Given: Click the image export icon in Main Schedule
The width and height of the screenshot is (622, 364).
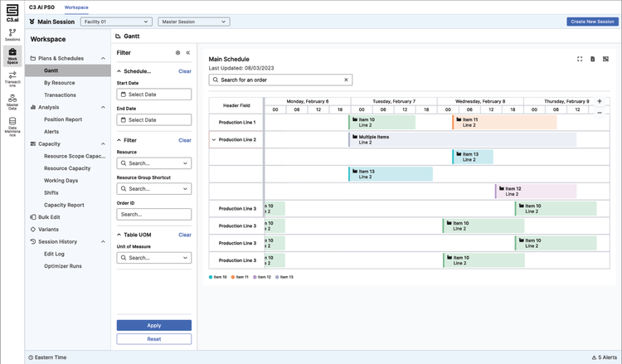Looking at the screenshot, I should [605, 59].
